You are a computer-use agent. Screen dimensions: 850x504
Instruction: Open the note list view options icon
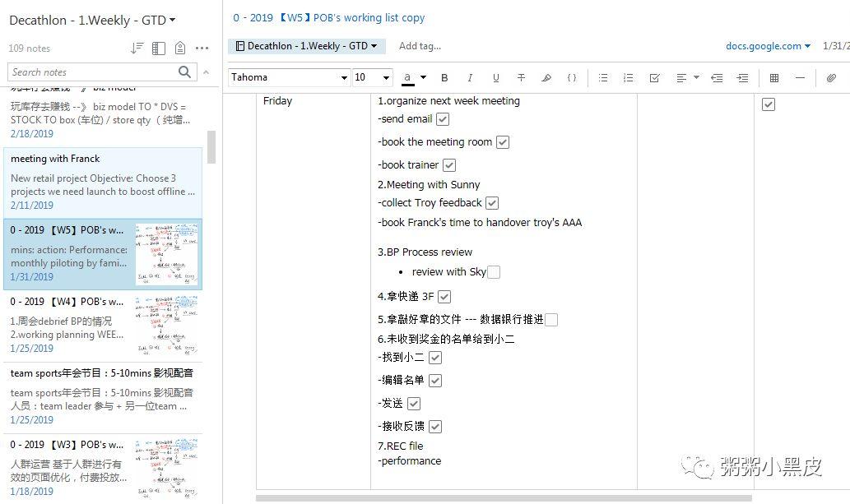pos(159,49)
